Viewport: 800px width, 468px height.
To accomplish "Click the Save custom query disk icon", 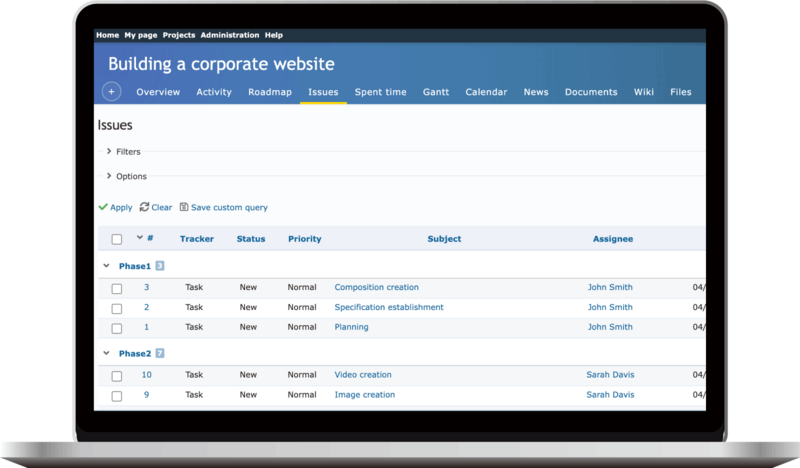I will coord(184,207).
